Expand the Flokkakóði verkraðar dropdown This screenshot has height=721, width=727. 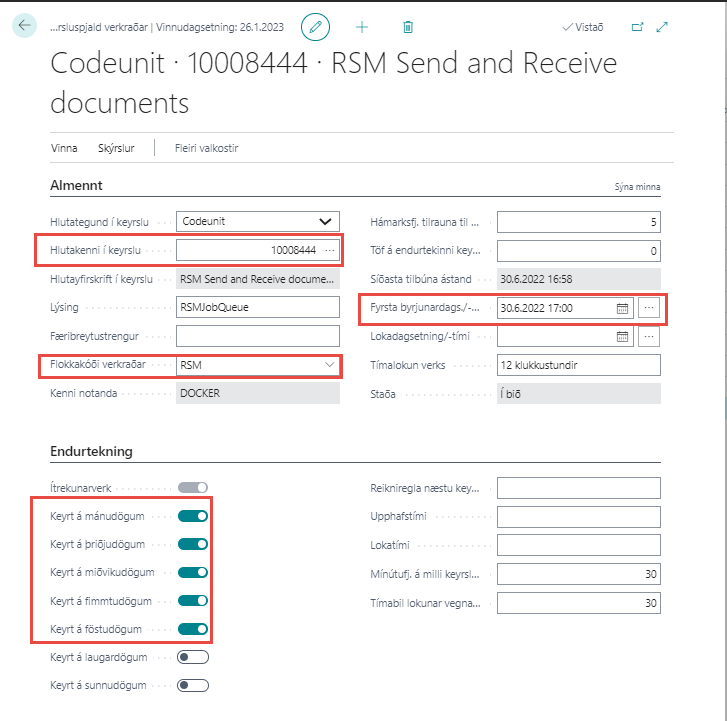pyautogui.click(x=330, y=366)
